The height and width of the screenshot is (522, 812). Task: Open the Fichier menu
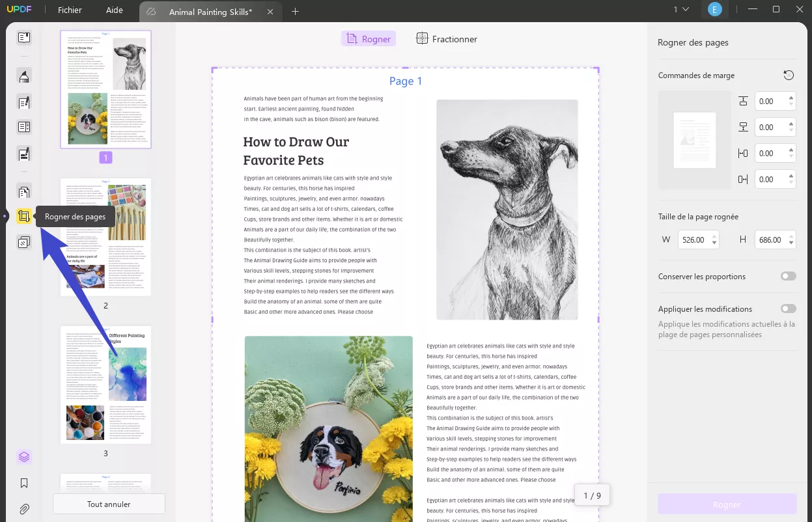click(70, 10)
